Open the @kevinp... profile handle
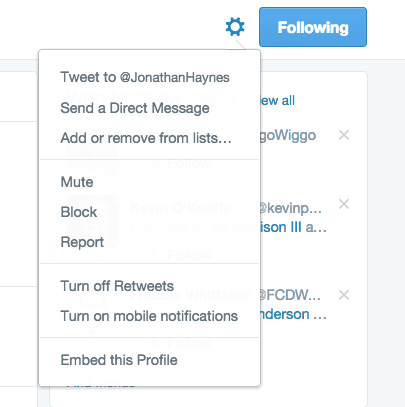Viewport: 405px width, 407px height. click(x=289, y=208)
